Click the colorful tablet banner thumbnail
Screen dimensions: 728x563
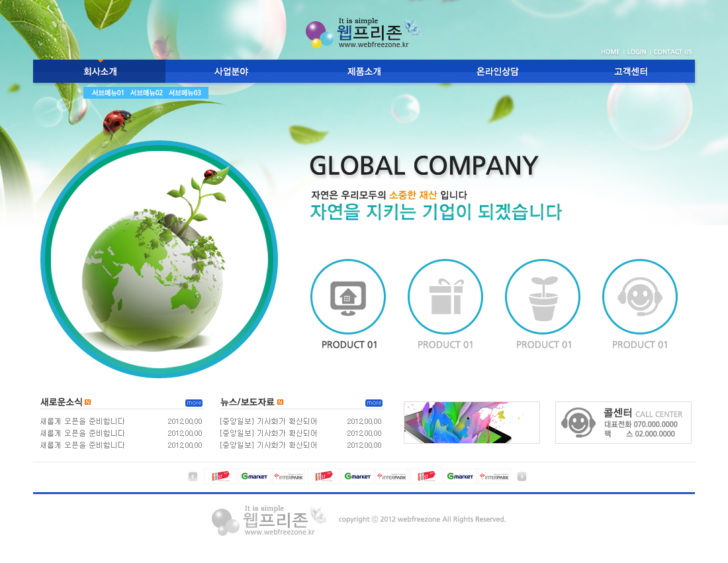(x=471, y=423)
